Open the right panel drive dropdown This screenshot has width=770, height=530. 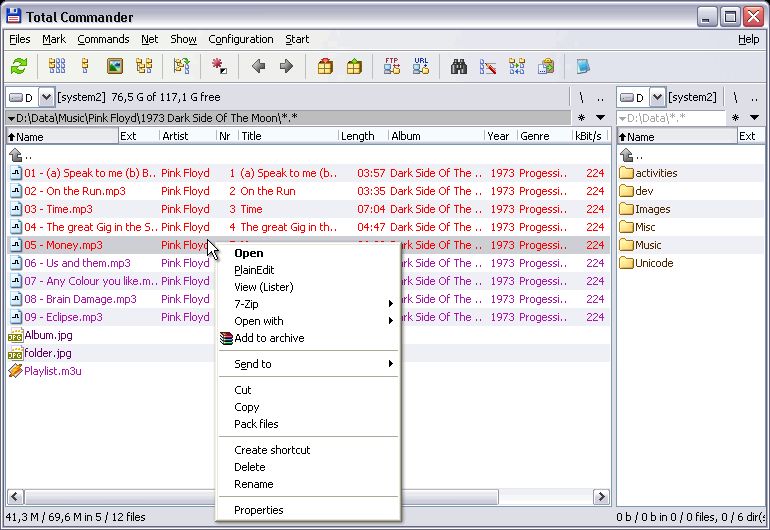click(657, 97)
